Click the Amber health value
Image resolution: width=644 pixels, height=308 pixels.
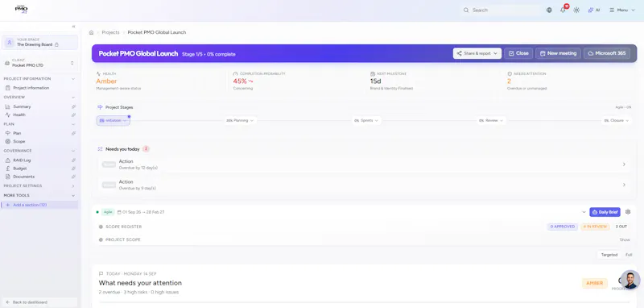coord(106,81)
